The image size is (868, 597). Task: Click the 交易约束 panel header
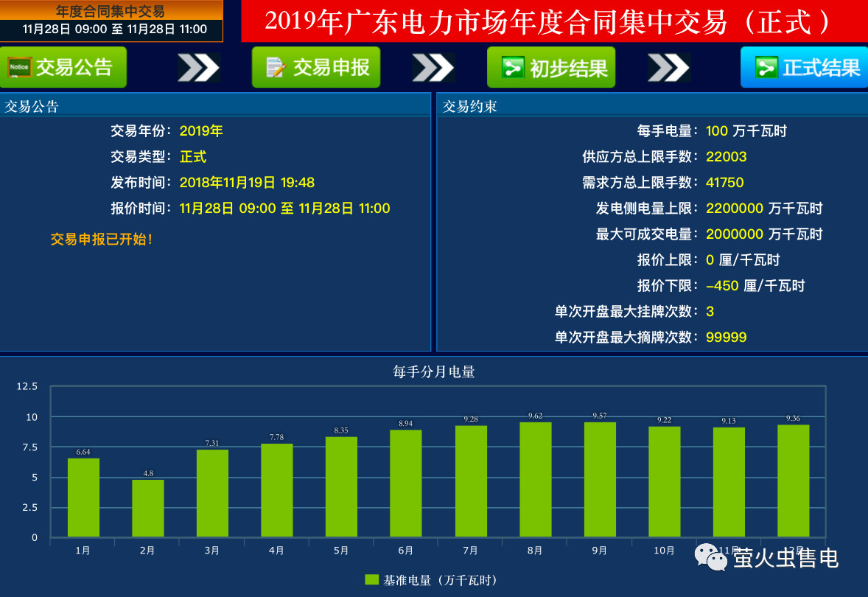click(x=651, y=105)
